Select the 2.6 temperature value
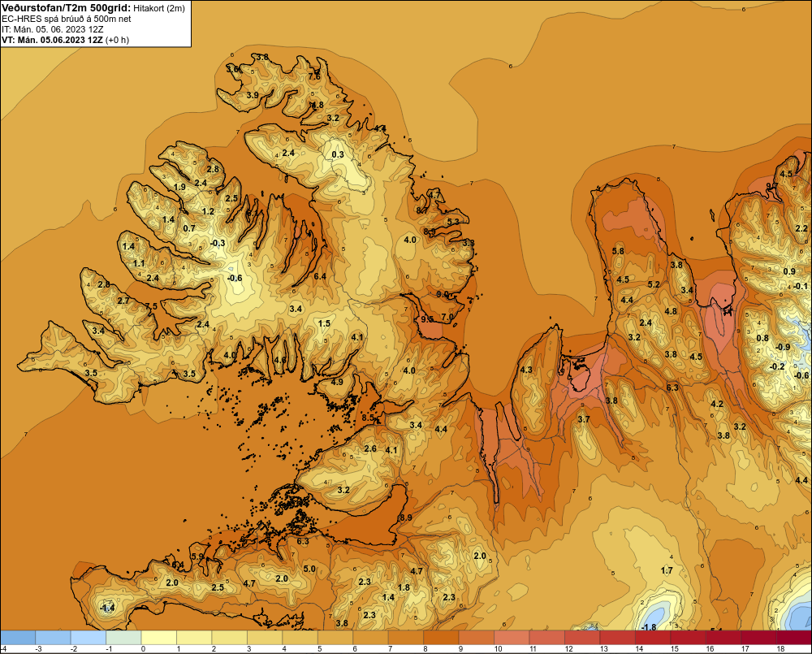812x654 pixels. coord(370,448)
